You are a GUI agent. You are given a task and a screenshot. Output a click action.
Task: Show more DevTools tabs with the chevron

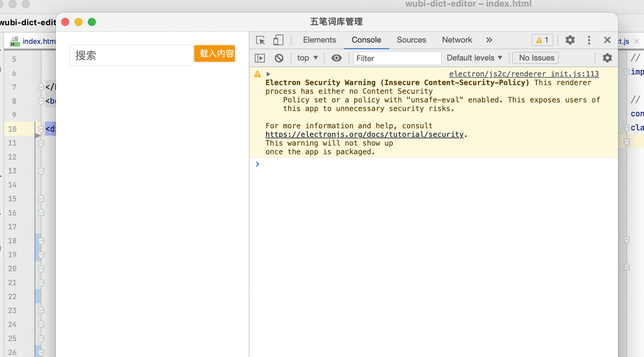(489, 40)
